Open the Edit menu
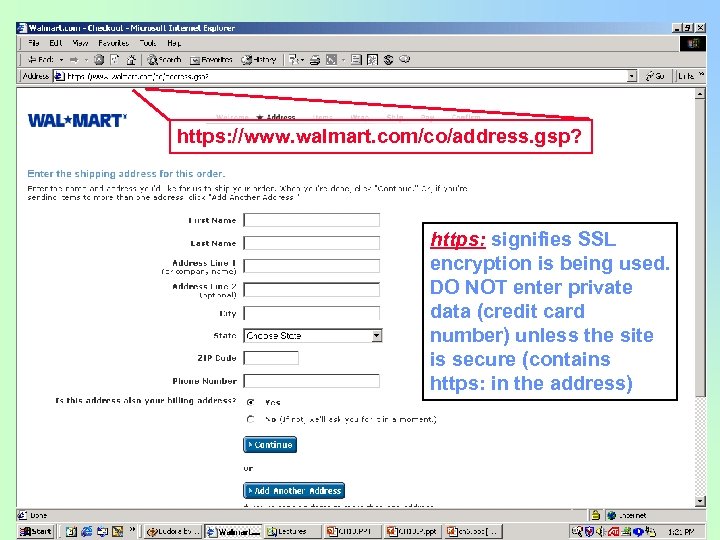This screenshot has width=720, height=540. 56,43
